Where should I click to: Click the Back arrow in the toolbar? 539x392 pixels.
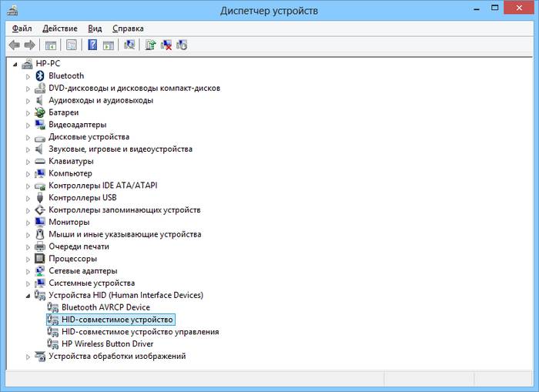coord(14,45)
